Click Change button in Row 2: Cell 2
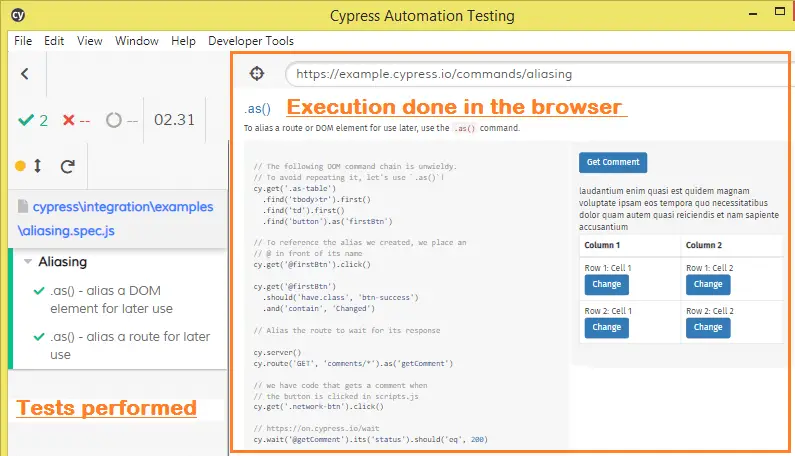This screenshot has width=795, height=456. pos(708,327)
